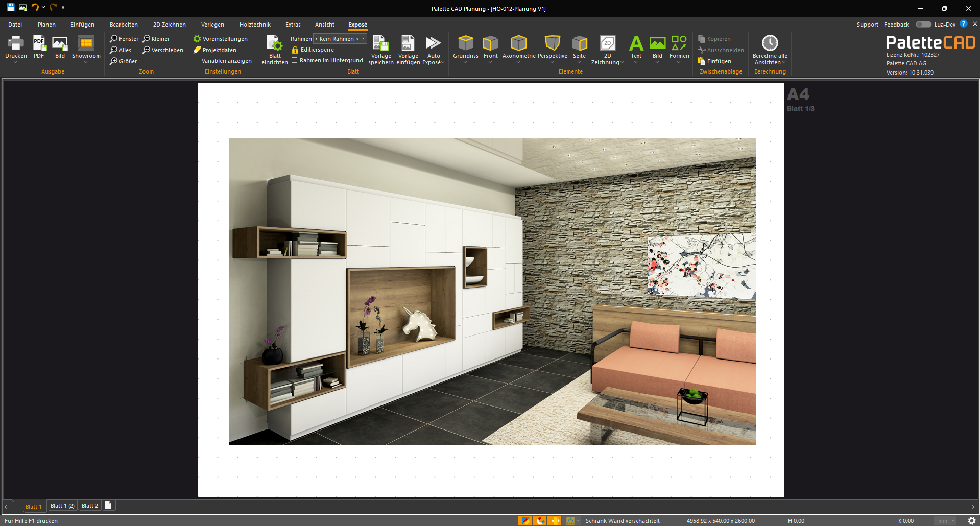Screen dimensions: 980x526
Task: Toggle the Lua-Dev switch
Action: click(923, 25)
